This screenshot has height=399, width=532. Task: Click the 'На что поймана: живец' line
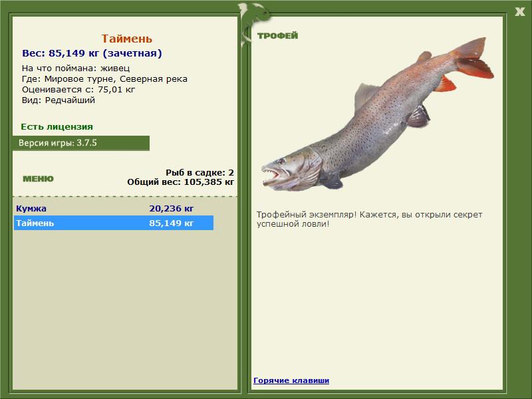click(x=76, y=68)
